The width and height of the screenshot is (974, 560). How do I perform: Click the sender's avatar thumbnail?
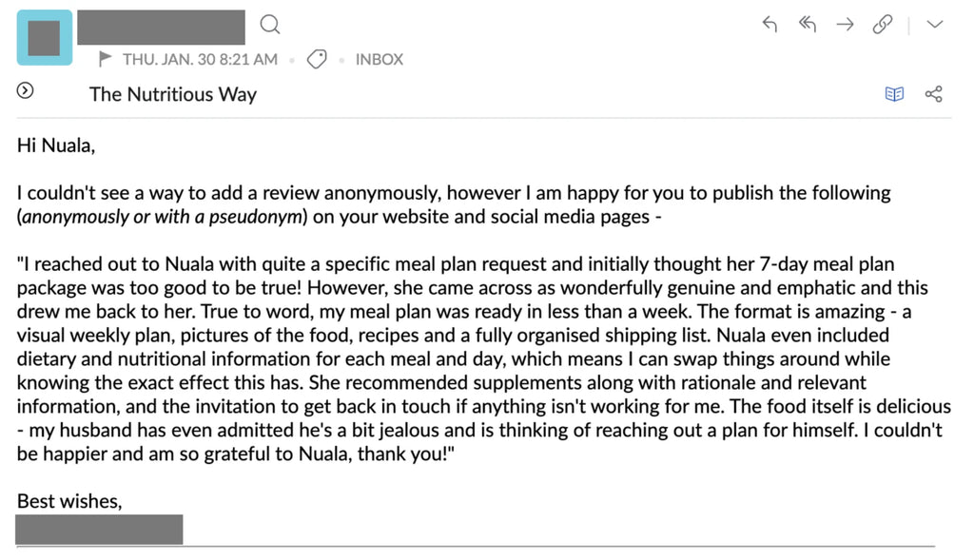click(x=44, y=37)
